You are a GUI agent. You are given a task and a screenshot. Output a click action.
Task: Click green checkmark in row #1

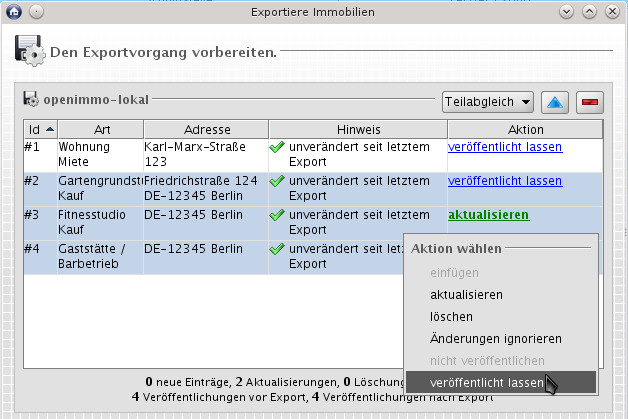[x=277, y=147]
